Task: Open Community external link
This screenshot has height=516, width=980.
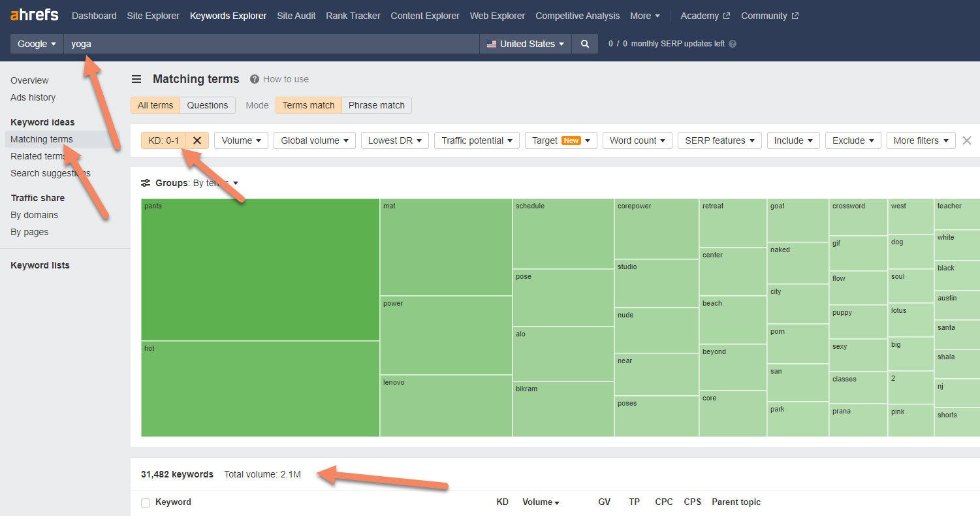Action: (770, 16)
